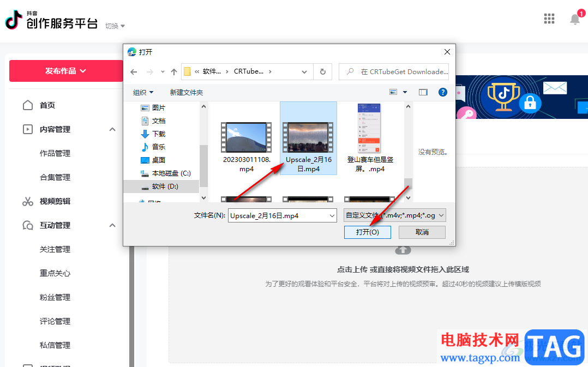Click the upload cloud icon
The width and height of the screenshot is (588, 367).
[x=403, y=250]
